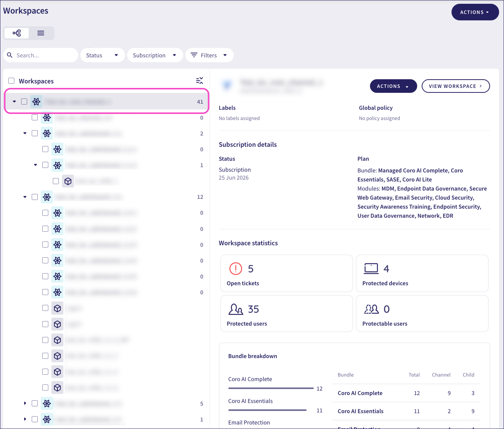Viewport: 504px width, 429px height.
Task: Click the search magnifier icon
Action: (10, 55)
